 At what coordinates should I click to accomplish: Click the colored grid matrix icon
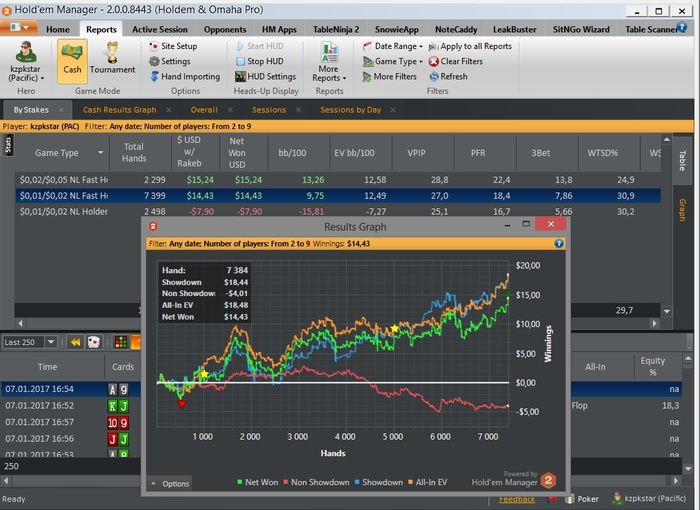click(x=121, y=342)
